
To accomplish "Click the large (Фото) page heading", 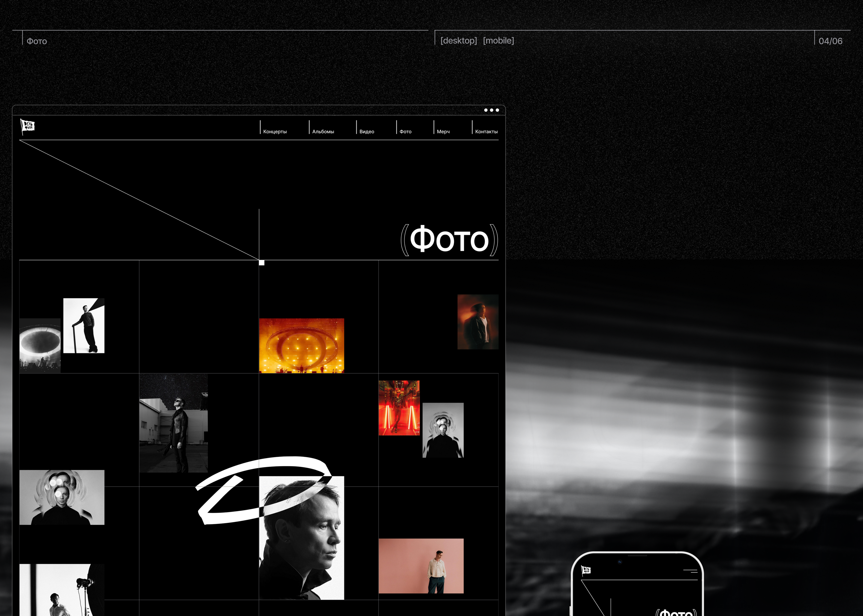I will [x=449, y=240].
